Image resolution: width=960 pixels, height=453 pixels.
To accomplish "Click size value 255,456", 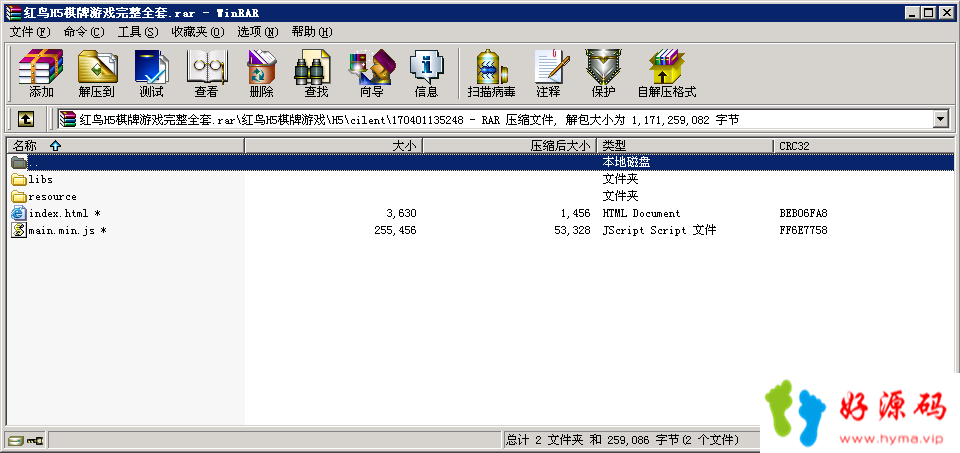I will point(395,230).
